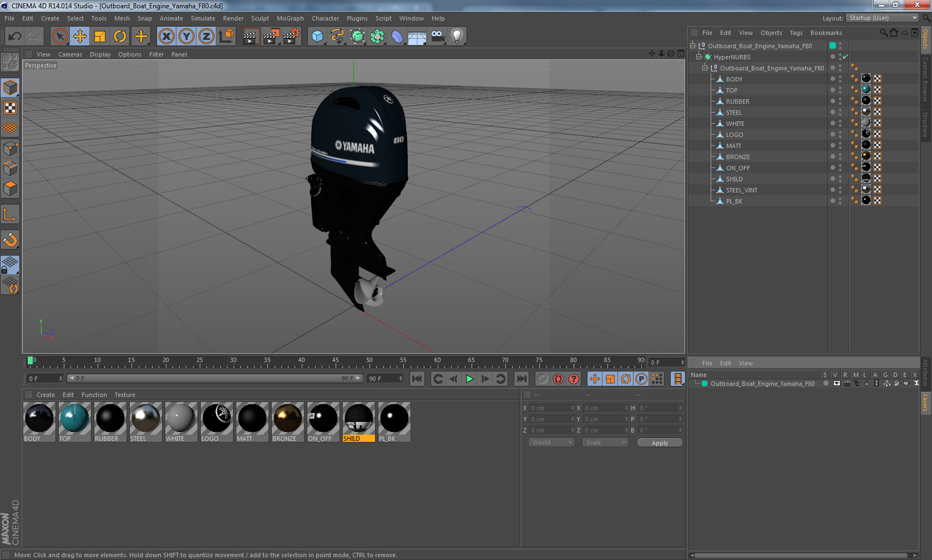Select the BRONZE object in tree
This screenshot has height=560, width=932.
pyautogui.click(x=738, y=157)
